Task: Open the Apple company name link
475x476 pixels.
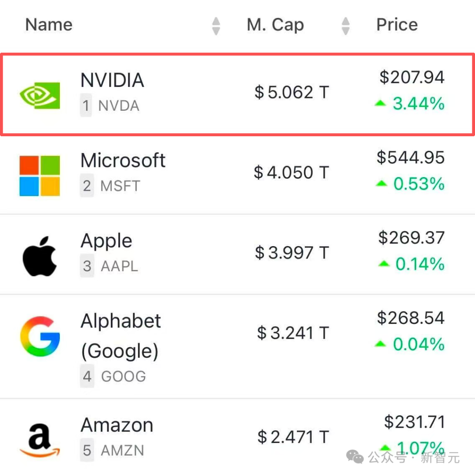Action: point(106,241)
